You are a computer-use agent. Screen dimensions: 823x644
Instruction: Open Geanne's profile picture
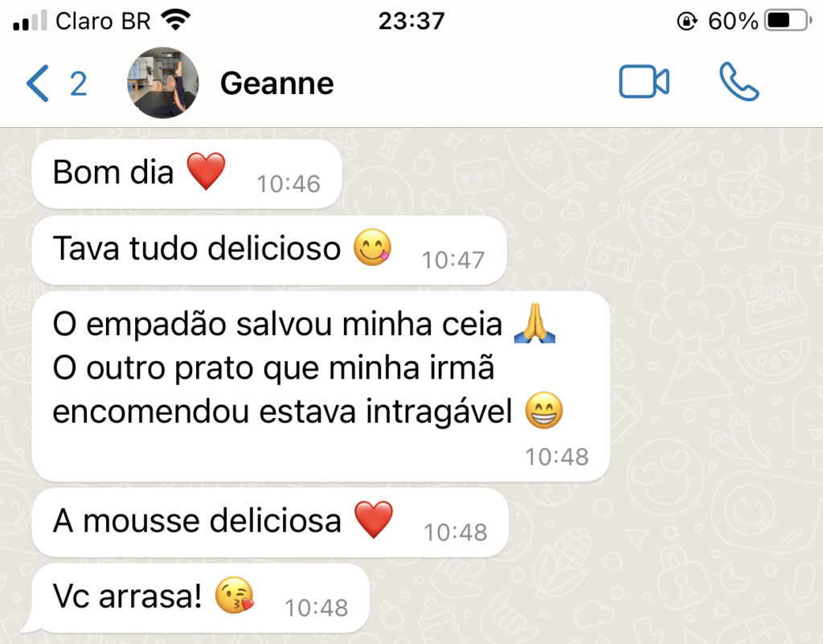tap(162, 83)
